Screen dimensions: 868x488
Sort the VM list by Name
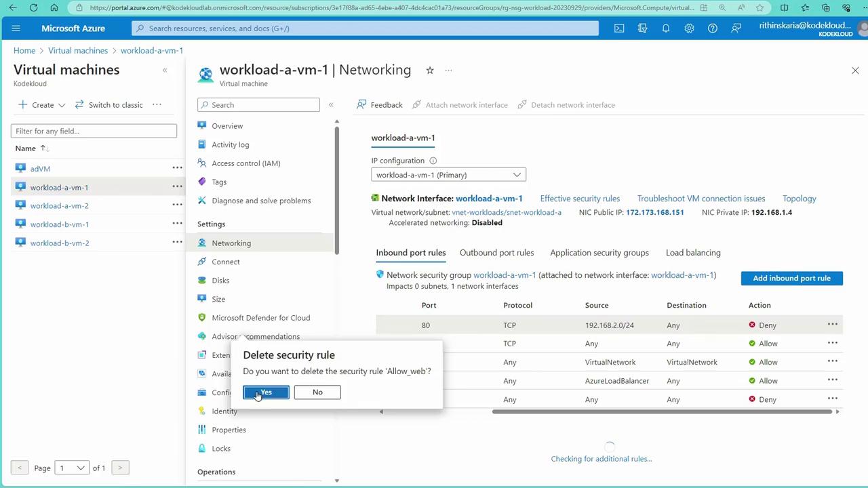point(32,148)
